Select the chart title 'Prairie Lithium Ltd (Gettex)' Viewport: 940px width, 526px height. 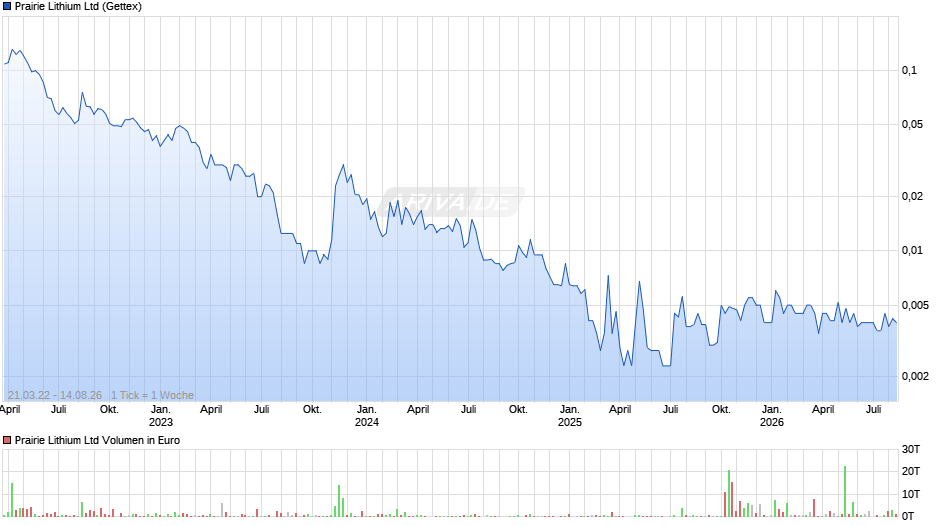click(x=78, y=7)
